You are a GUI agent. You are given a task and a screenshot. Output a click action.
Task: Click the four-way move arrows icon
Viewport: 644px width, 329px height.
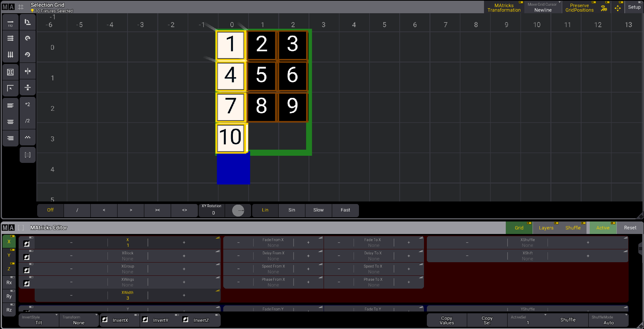(x=618, y=8)
